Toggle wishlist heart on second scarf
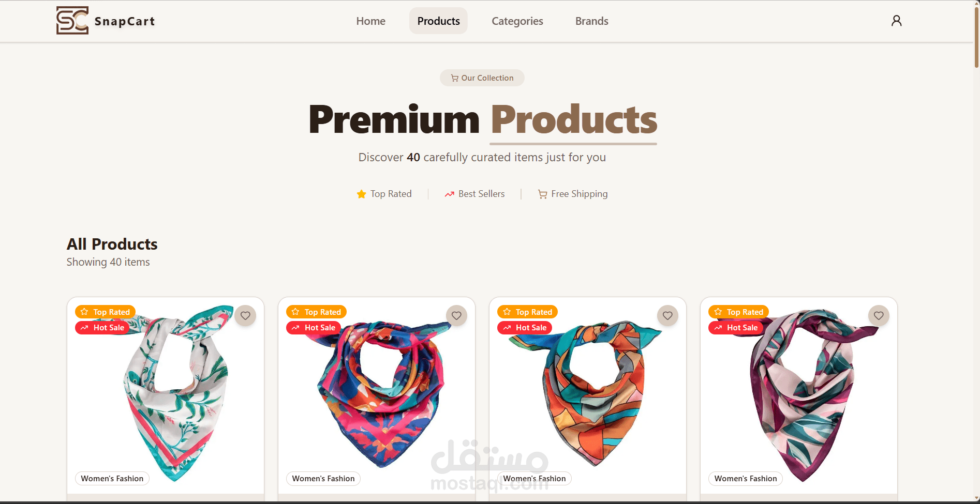 click(456, 315)
